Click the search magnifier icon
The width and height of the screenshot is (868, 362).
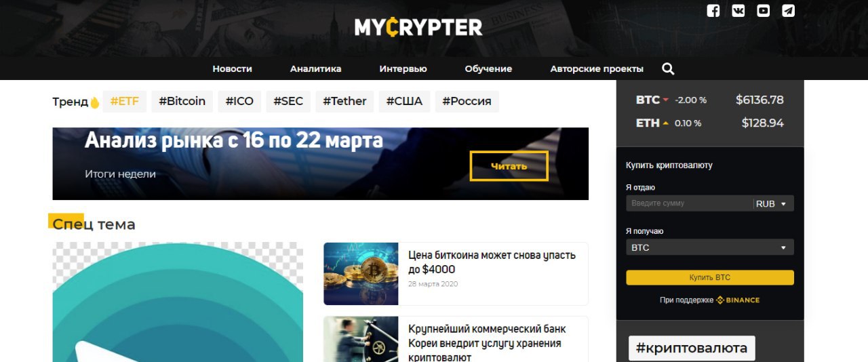[x=668, y=68]
